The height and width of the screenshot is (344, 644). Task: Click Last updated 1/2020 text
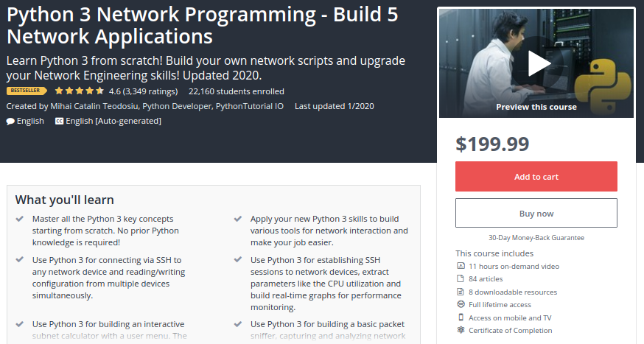[x=335, y=106]
